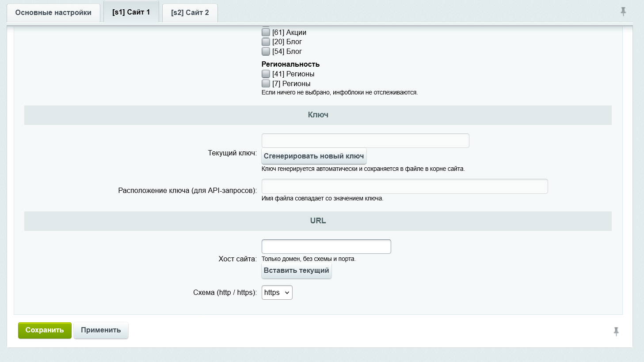Click the Сгенерировать новый ключ button
The height and width of the screenshot is (362, 644).
[x=314, y=156]
